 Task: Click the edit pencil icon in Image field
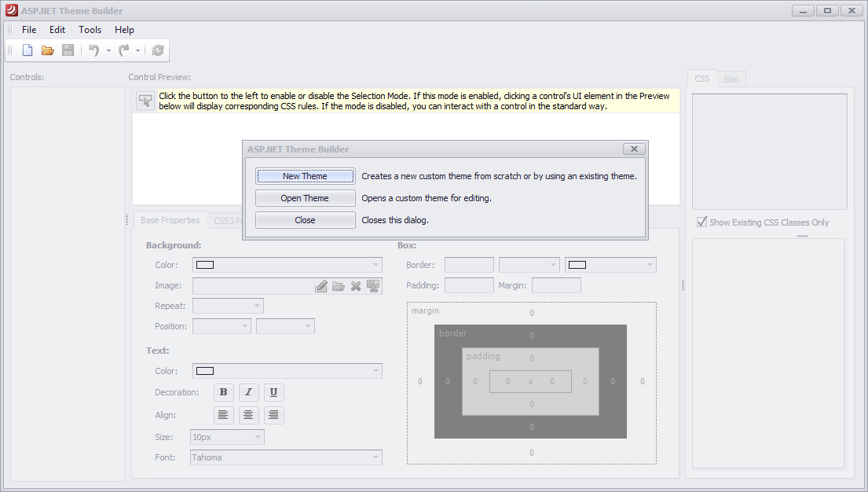[x=321, y=286]
